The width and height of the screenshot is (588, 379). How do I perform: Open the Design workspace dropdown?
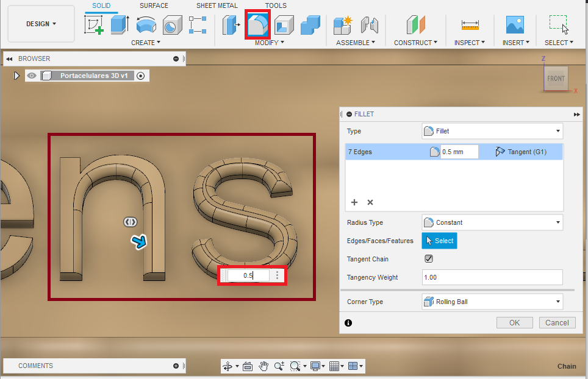[x=41, y=24]
